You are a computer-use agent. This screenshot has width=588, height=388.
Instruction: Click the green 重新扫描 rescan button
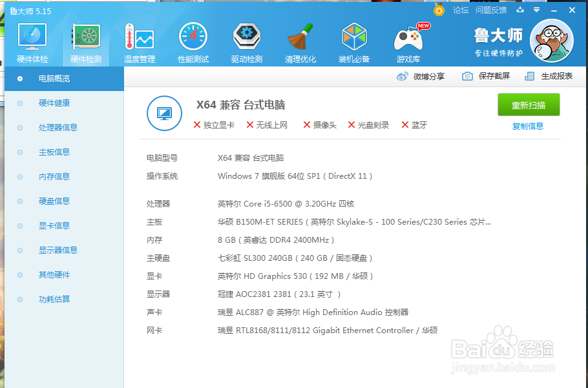click(529, 105)
